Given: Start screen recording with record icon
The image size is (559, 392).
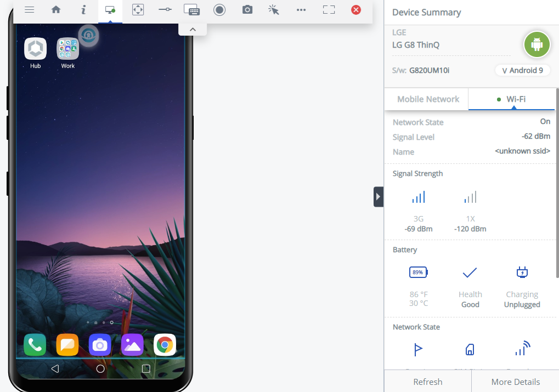Looking at the screenshot, I should click(x=219, y=10).
